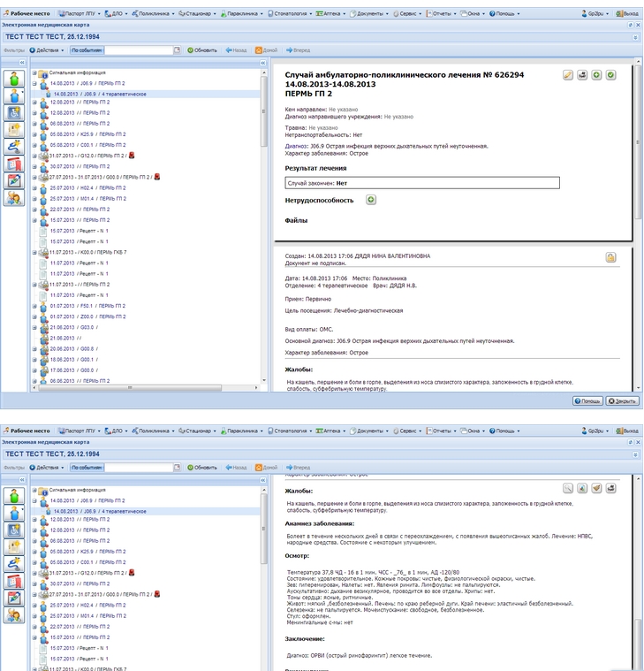Open Стоматология menu in bottom screenshot
Screen dimensions: 644x671
coord(290,431)
